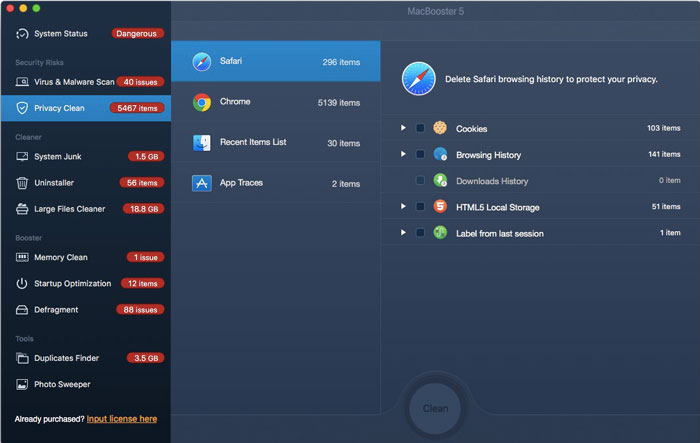700x443 pixels.
Task: Click the Downloads History green icon
Action: click(x=440, y=180)
